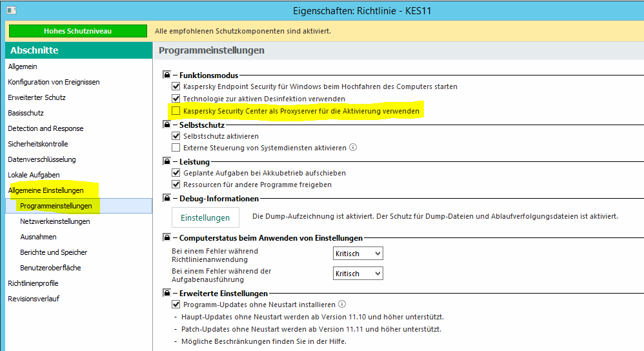Click 'Alle empfohlenen Schutzkomponenten sind aktiviert' message
Screen dimensions: 644x351
243,31
